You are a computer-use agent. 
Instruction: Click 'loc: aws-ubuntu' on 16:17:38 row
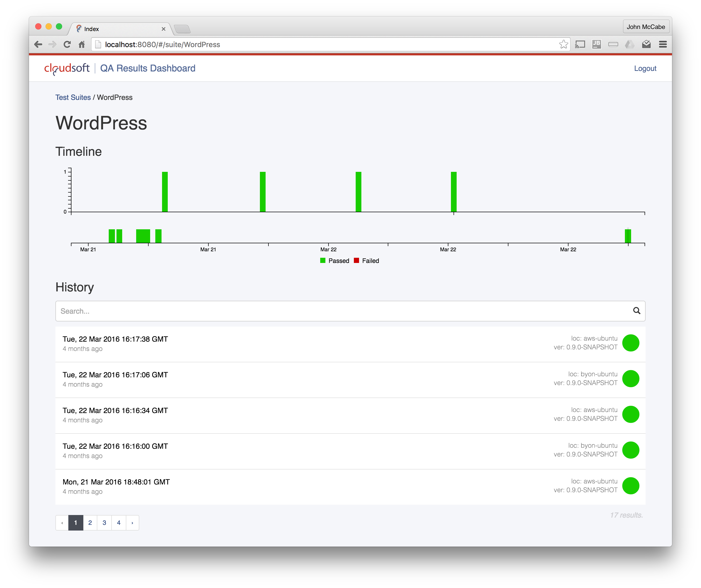594,338
